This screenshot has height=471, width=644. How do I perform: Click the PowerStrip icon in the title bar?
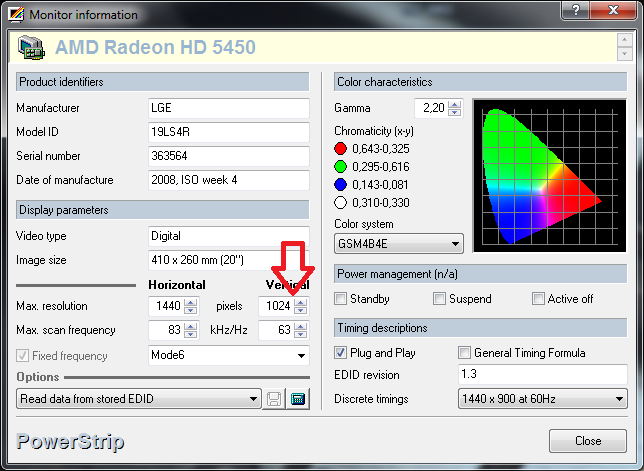[13, 12]
